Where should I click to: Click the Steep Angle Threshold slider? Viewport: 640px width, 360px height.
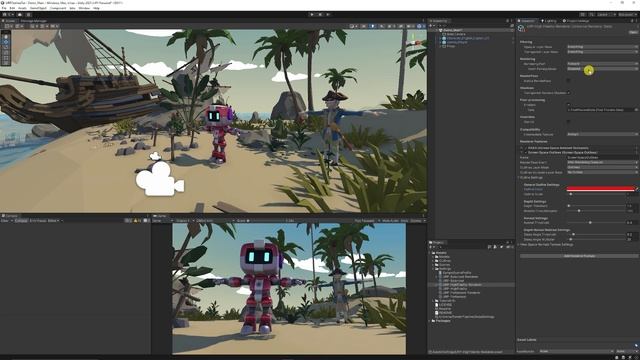click(597, 235)
